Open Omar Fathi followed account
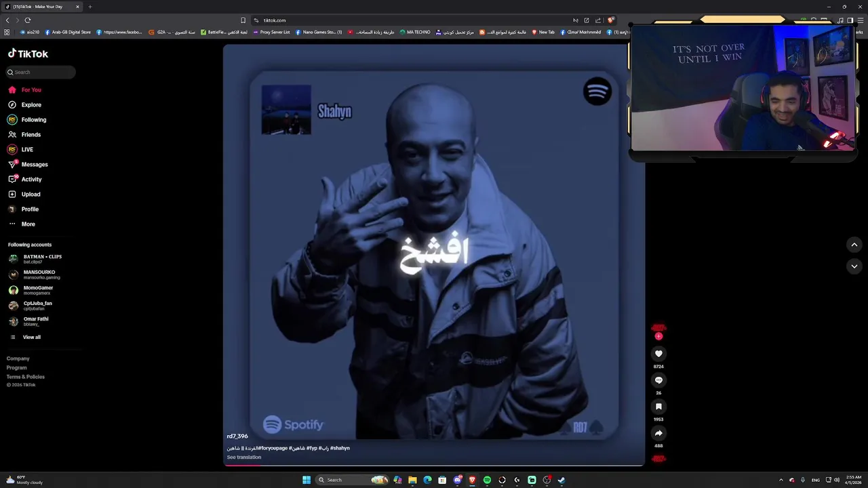868x488 pixels. [28, 321]
